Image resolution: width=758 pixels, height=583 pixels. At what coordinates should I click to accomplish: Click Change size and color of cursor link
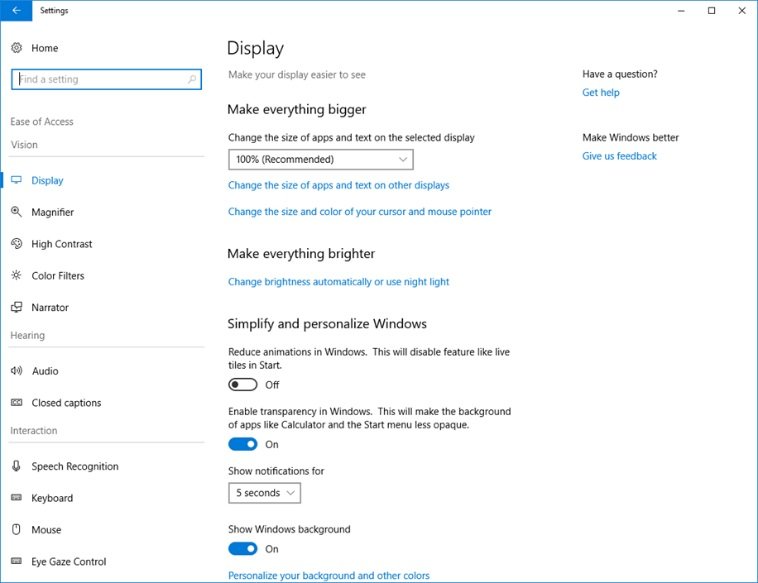point(360,212)
